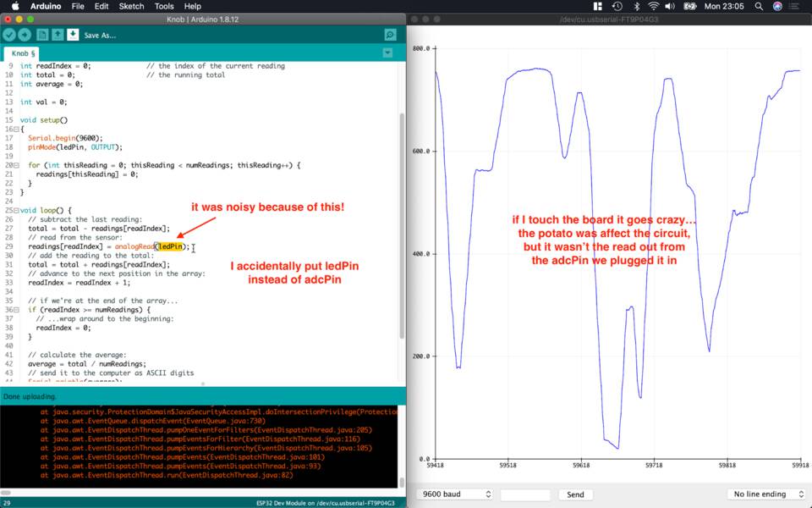Click the volume control in menu bar

[669, 7]
